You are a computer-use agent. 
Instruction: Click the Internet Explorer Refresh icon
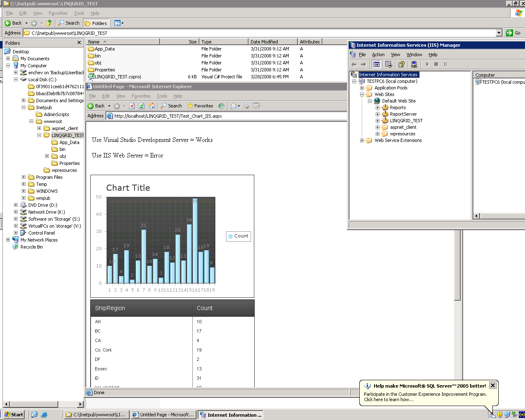tap(142, 106)
